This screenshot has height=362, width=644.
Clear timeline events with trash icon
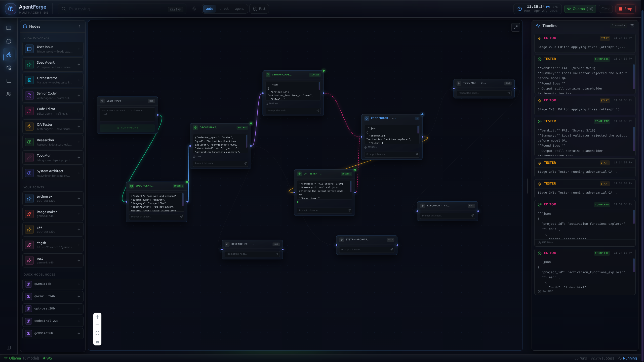pyautogui.click(x=632, y=25)
